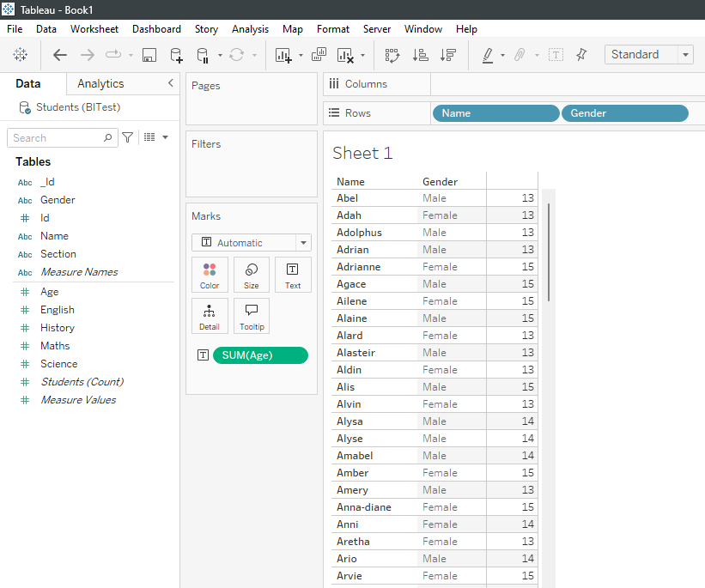
Task: Open the Format menu
Action: (x=332, y=29)
